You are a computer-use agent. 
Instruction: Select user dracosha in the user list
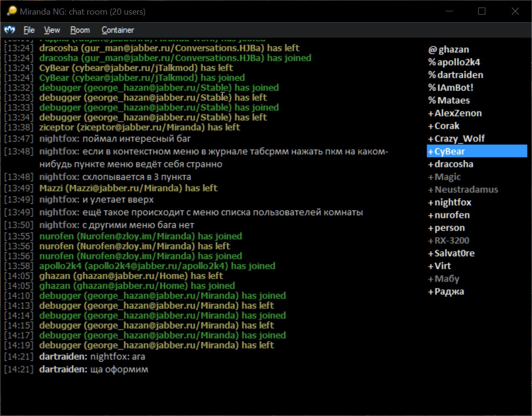tap(450, 164)
